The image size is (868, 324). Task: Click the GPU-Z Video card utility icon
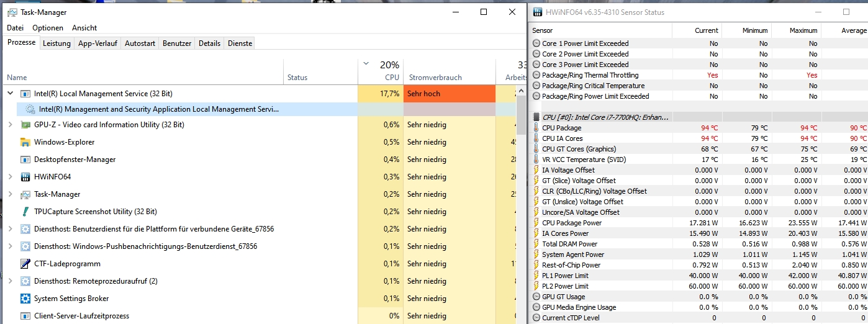pos(25,125)
